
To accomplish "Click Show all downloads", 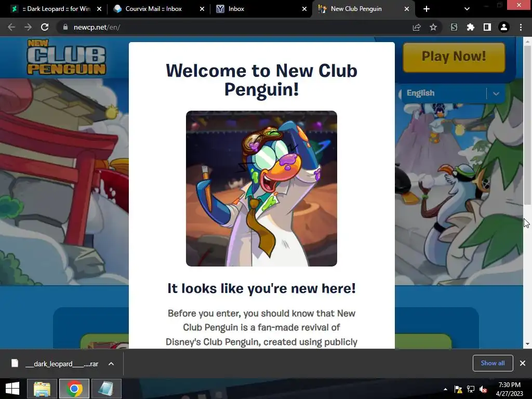I will pos(493,363).
